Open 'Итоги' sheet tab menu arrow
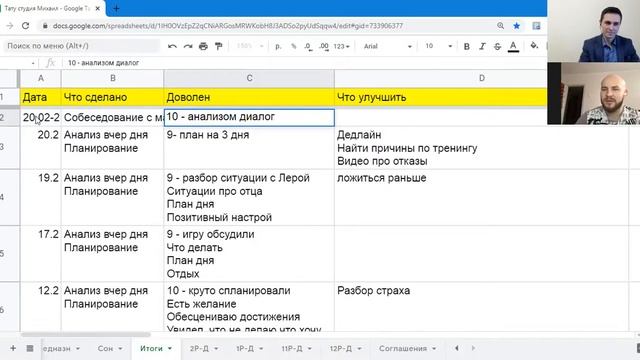 (170, 349)
